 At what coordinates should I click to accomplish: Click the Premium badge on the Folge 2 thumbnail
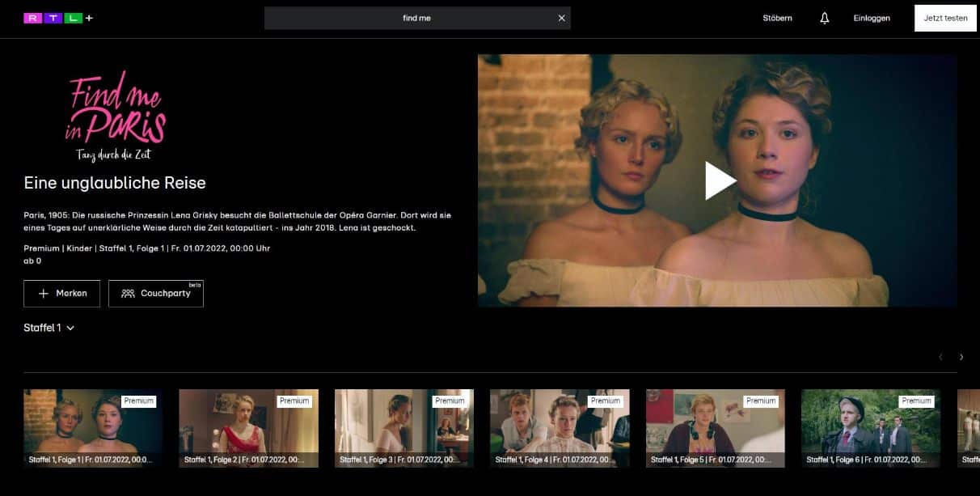coord(294,401)
